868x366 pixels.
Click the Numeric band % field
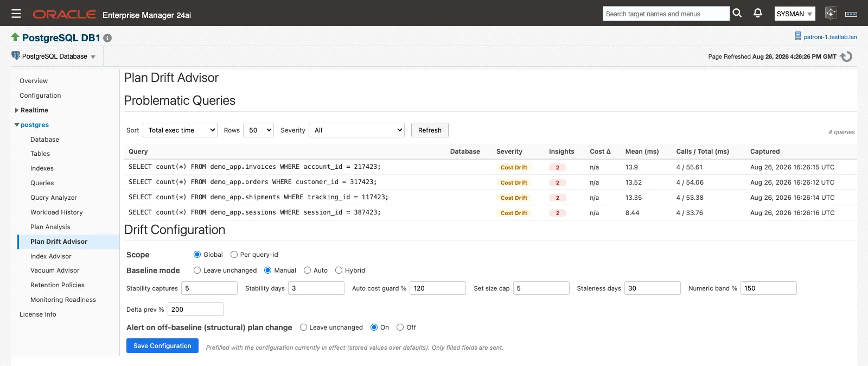pyautogui.click(x=769, y=288)
